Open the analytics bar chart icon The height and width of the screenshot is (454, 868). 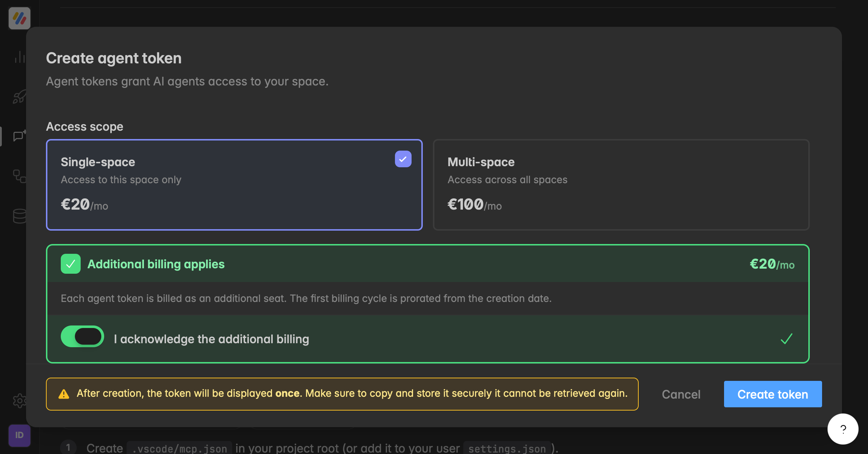click(x=20, y=57)
